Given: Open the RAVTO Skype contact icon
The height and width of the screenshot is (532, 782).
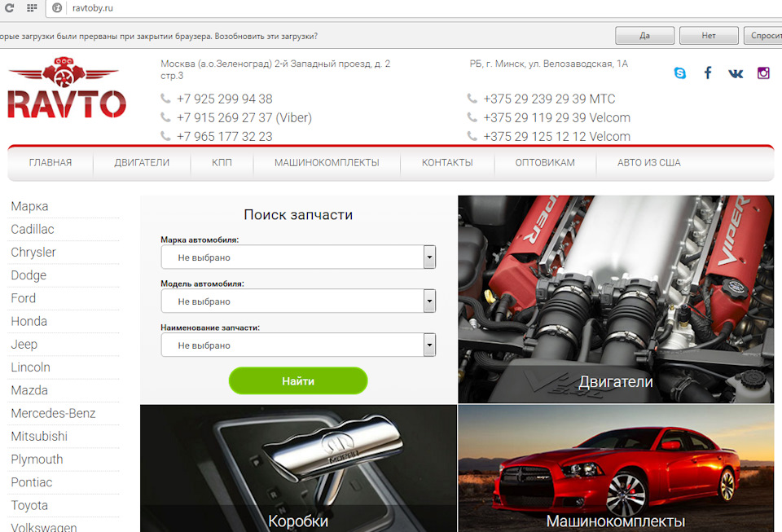Looking at the screenshot, I should point(680,73).
